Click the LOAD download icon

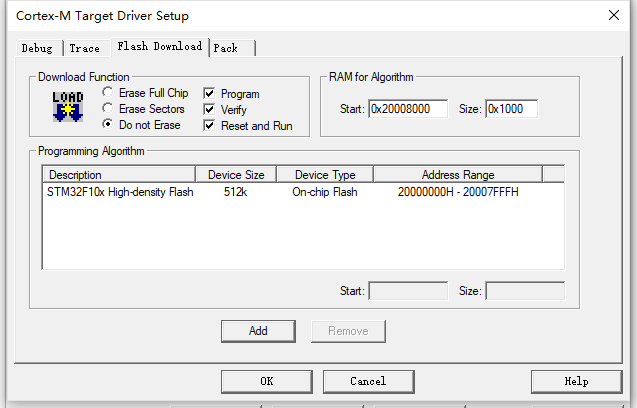tap(68, 107)
